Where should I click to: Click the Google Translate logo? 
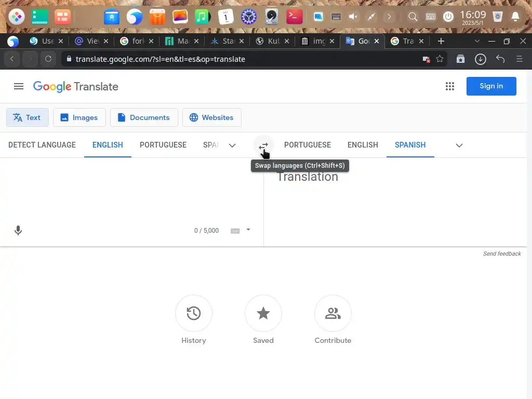pyautogui.click(x=76, y=87)
